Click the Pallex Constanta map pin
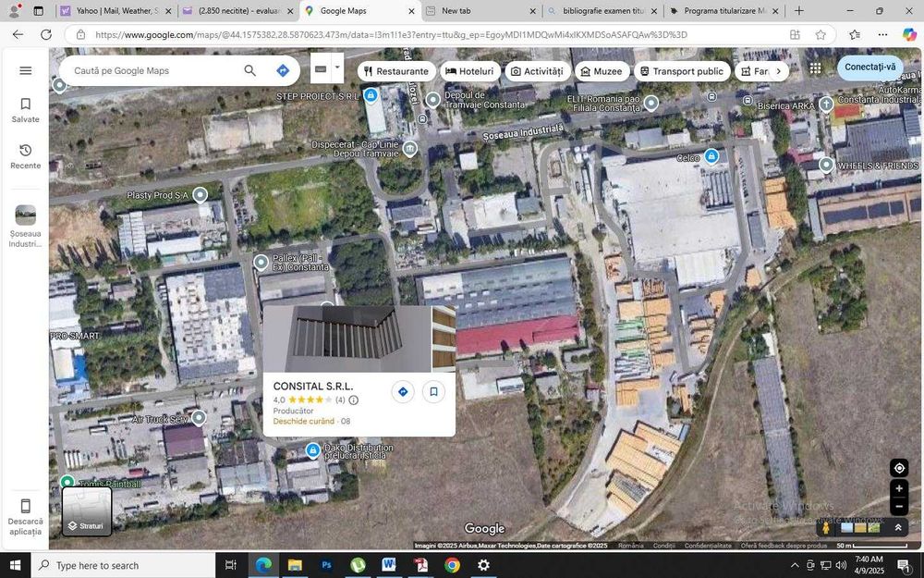The width and height of the screenshot is (924, 578). 261,262
